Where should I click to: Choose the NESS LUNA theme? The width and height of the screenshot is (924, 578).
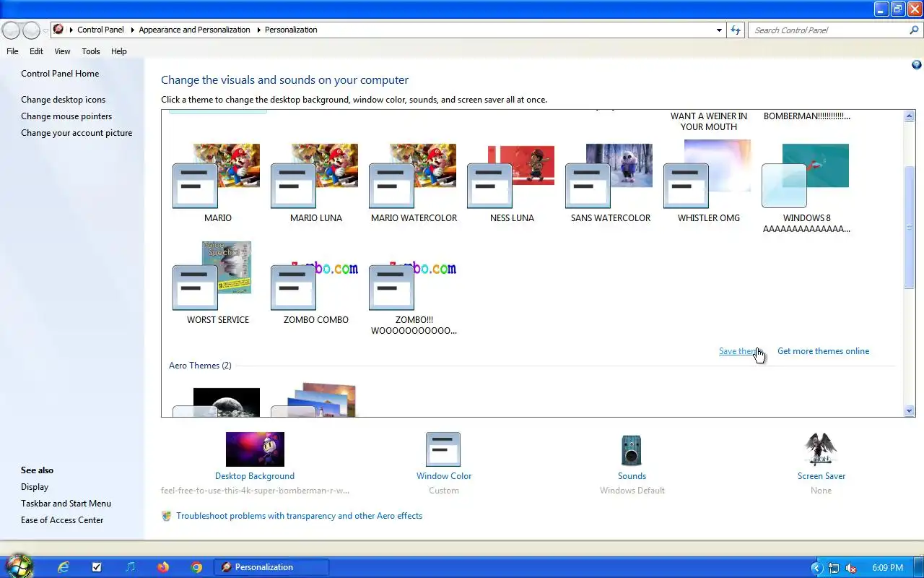click(x=511, y=176)
